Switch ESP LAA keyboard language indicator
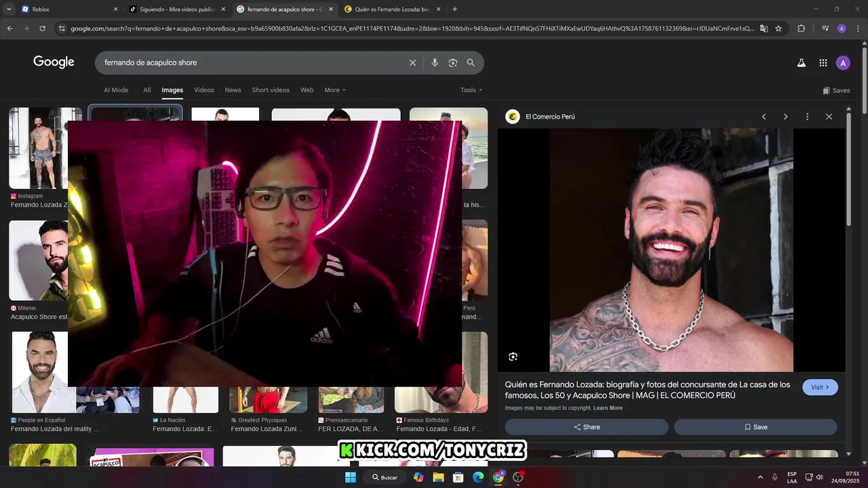Viewport: 868px width, 488px height. 792,477
